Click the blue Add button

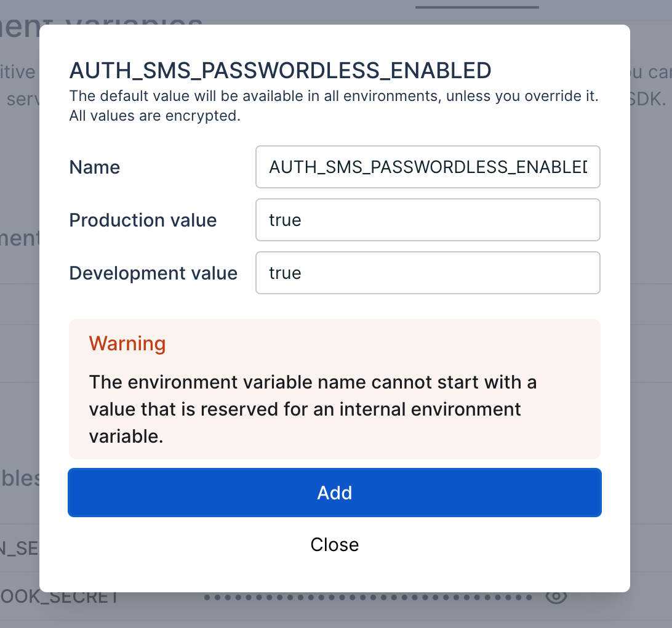click(x=334, y=493)
